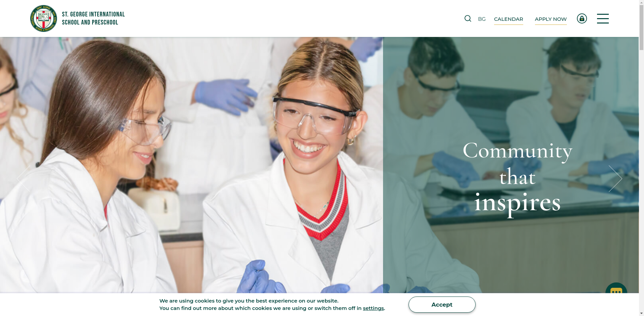
Task: Click the cookie notice message text
Action: point(272,305)
